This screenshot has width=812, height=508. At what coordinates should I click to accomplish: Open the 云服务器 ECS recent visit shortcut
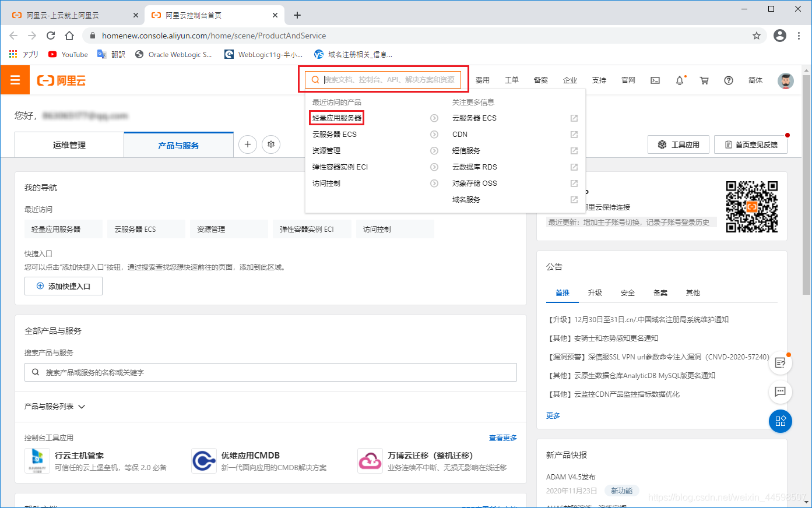146,229
